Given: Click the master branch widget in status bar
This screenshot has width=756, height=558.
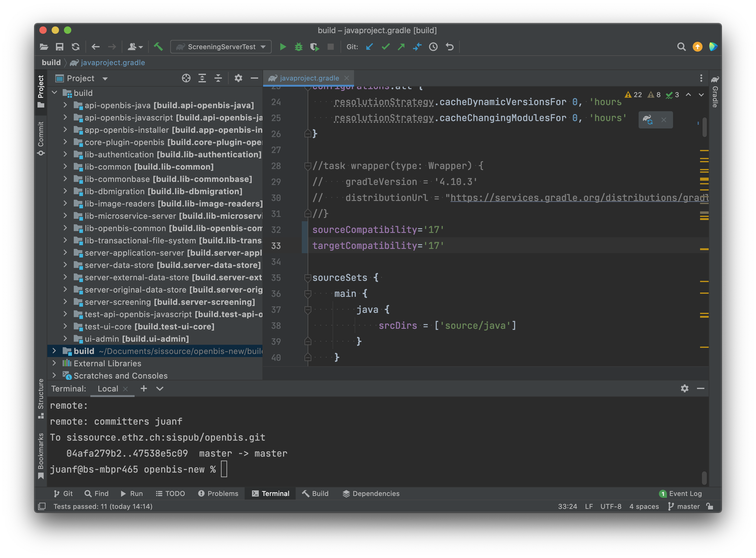Looking at the screenshot, I should coord(684,506).
